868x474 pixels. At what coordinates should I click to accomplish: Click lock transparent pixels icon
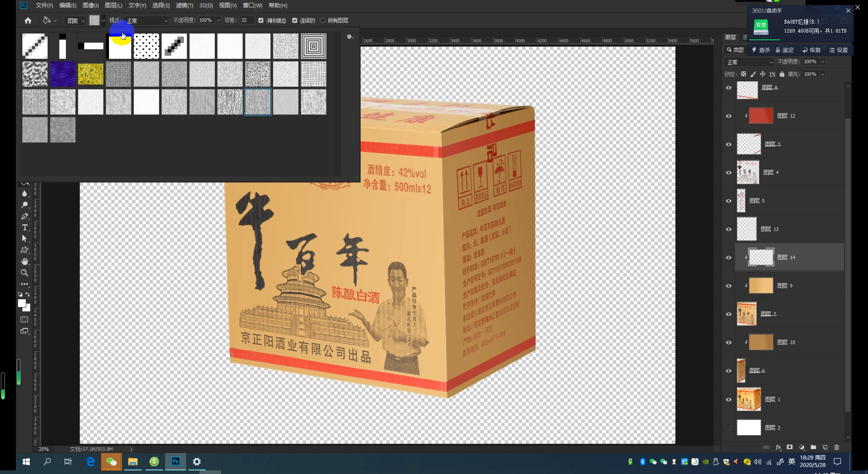click(x=743, y=74)
